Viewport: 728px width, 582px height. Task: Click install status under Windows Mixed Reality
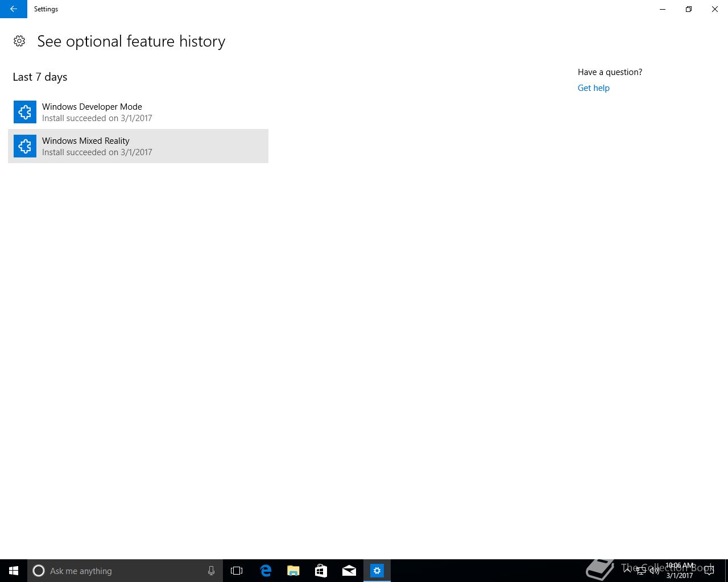(97, 152)
